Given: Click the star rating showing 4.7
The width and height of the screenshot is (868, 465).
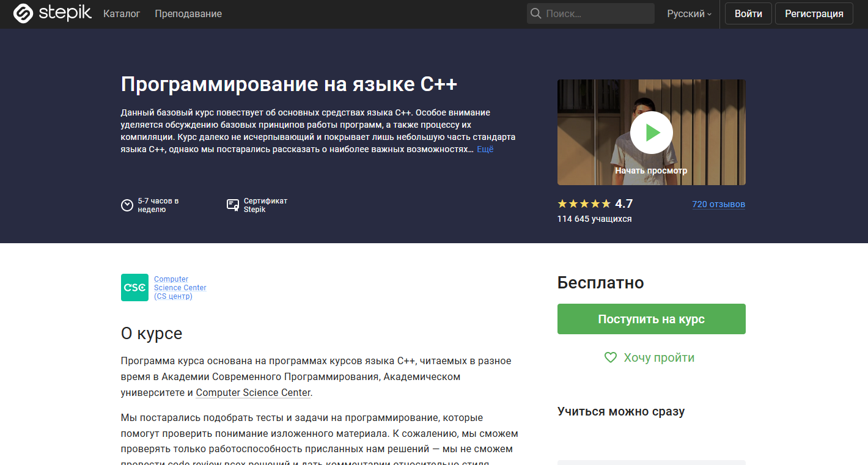Looking at the screenshot, I should click(584, 203).
